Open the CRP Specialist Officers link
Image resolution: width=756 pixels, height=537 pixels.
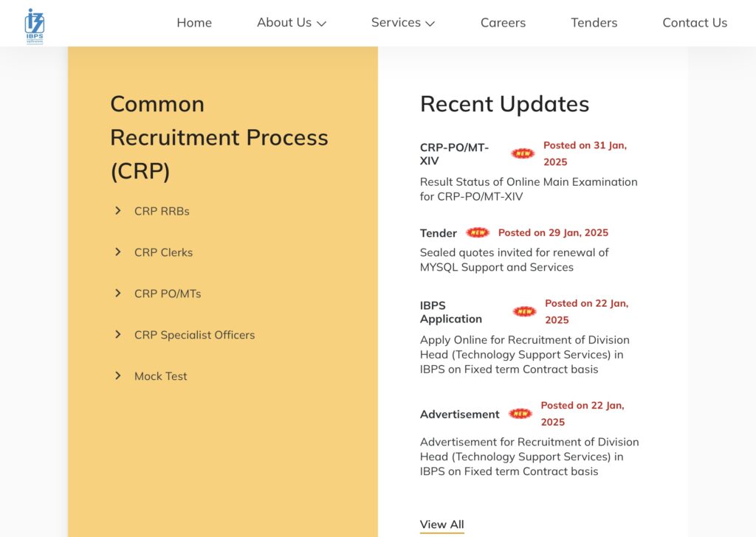(x=194, y=335)
